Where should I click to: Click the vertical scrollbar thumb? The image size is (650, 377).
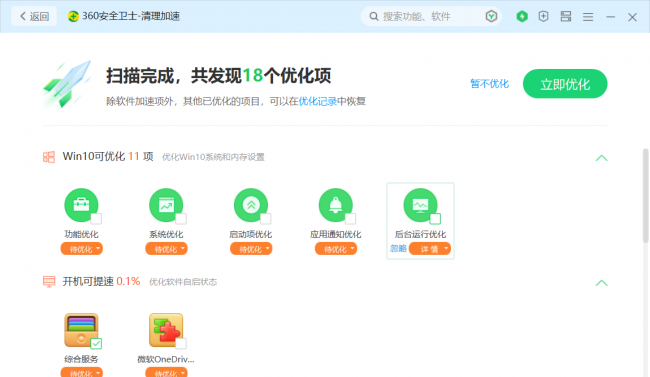[645, 196]
